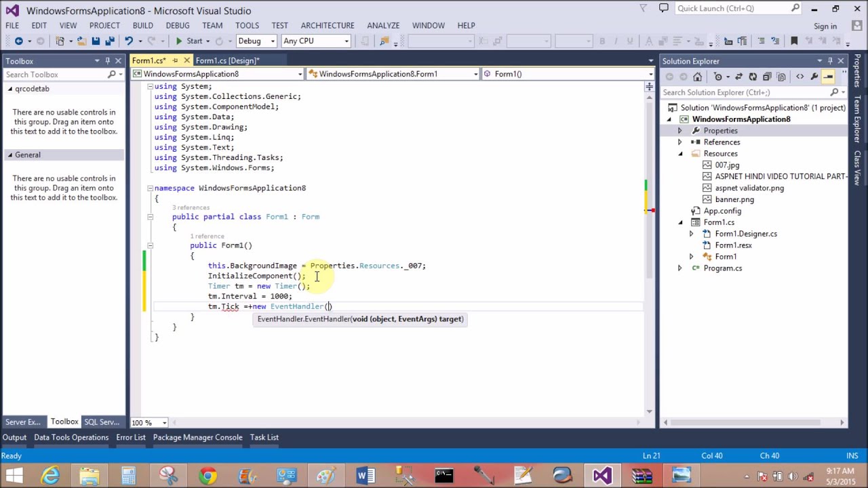Screen dimensions: 868x488
Task: Open the DEBUG menu
Action: [178, 25]
